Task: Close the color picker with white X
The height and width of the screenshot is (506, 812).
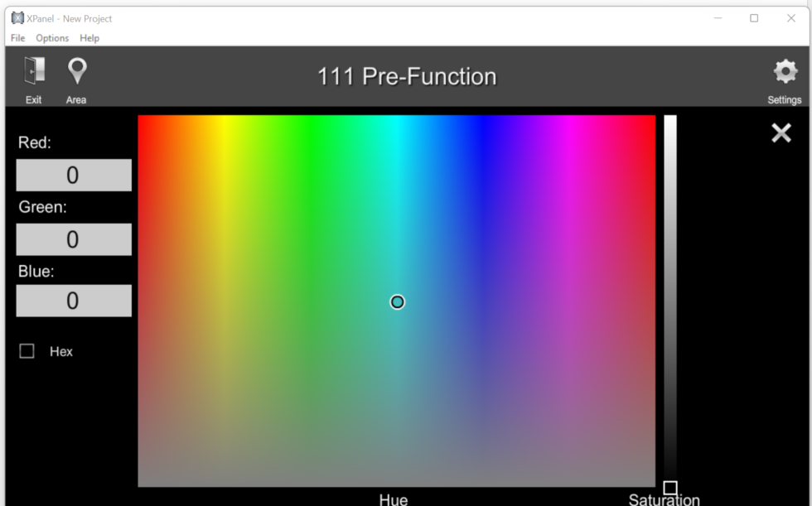Action: pyautogui.click(x=781, y=133)
